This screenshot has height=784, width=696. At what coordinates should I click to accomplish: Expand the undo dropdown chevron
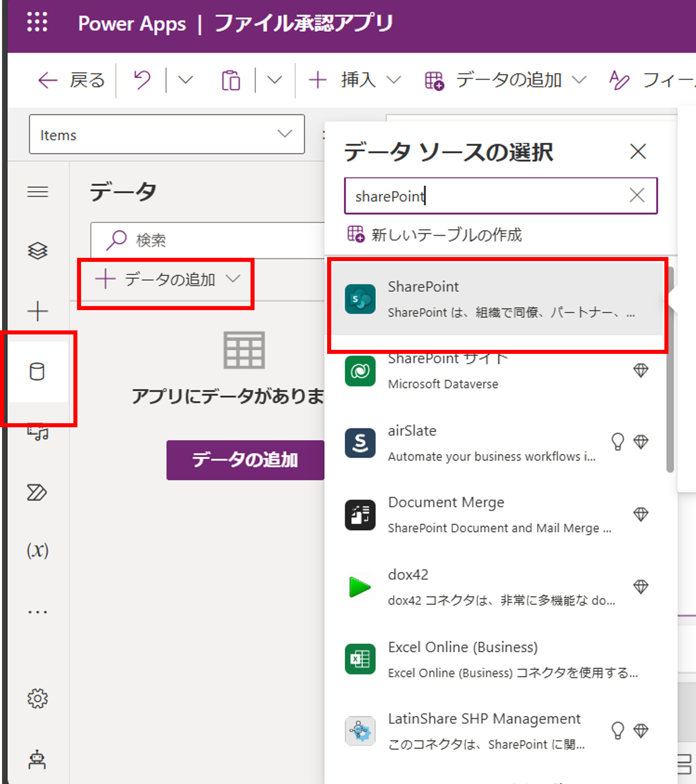[185, 80]
